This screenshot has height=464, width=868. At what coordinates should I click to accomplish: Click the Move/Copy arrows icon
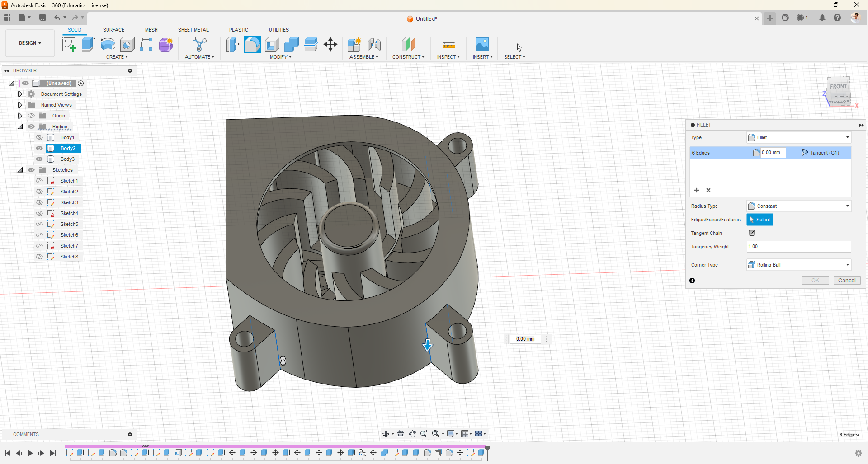(x=330, y=44)
